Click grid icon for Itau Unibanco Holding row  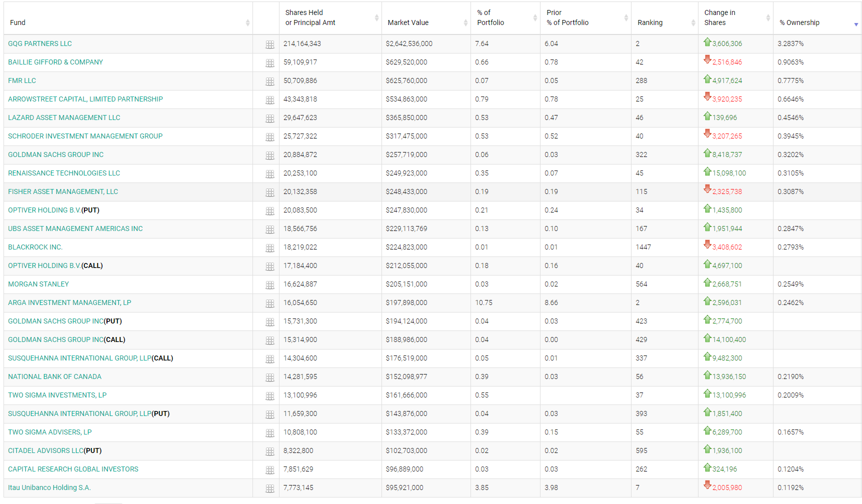click(270, 488)
